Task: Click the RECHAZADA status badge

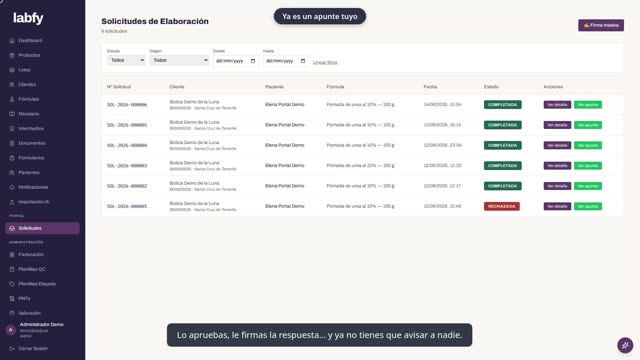Action: (x=502, y=207)
